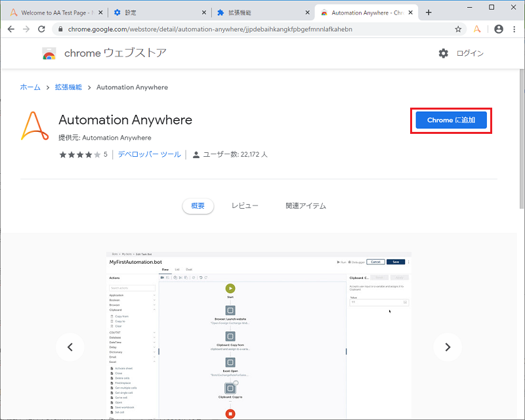This screenshot has height=420, width=525.
Task: Click the ユーザー数: 22,172 人 text
Action: tap(236, 154)
